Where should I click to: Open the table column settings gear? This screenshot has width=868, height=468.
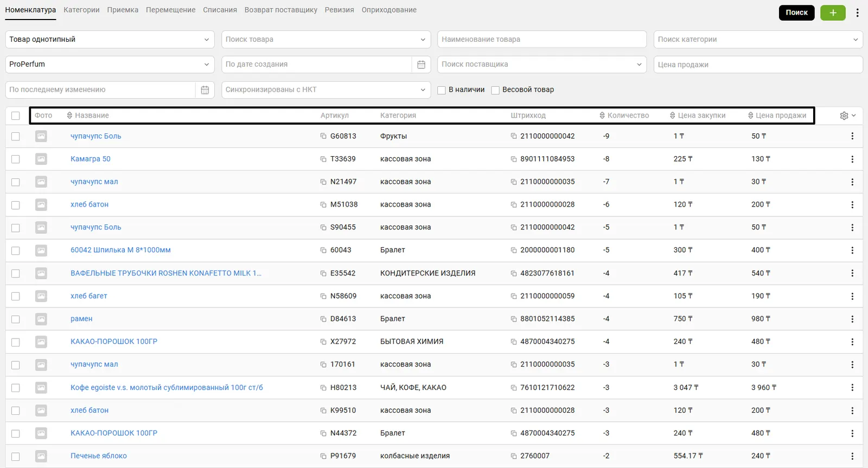pyautogui.click(x=844, y=116)
